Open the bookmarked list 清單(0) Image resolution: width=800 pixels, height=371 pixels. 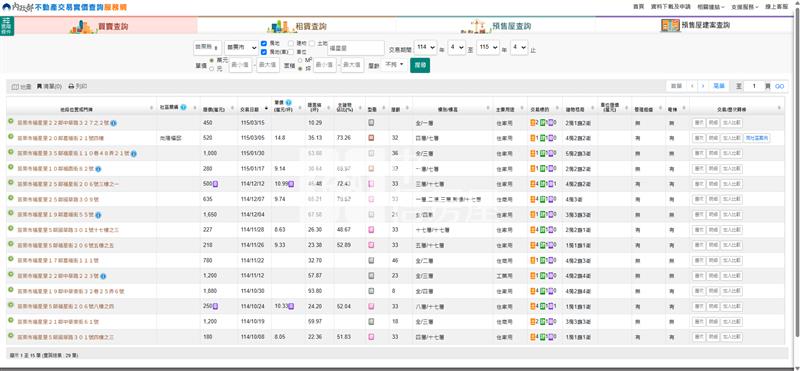coord(49,87)
